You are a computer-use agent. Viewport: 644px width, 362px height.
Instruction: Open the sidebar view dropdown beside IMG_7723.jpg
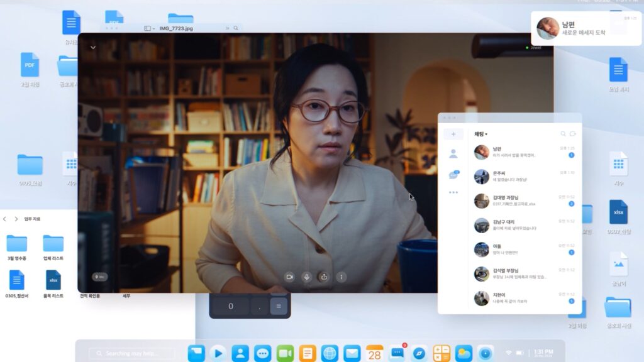tap(150, 28)
